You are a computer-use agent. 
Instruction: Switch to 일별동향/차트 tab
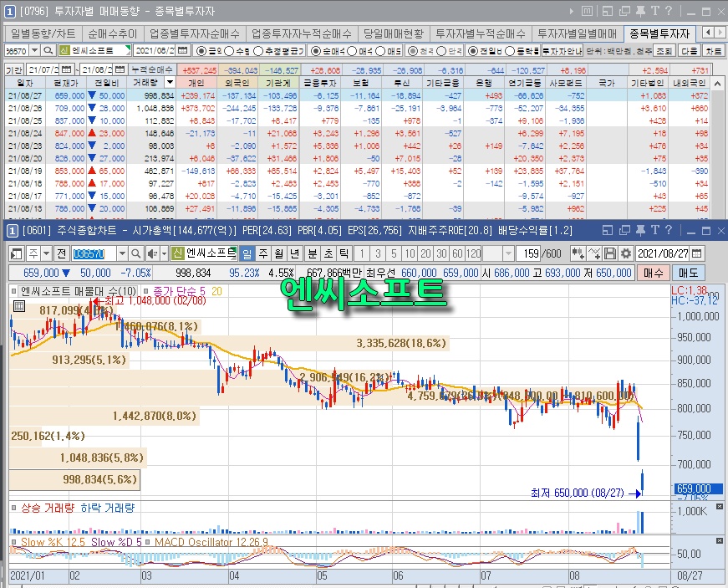[x=43, y=33]
